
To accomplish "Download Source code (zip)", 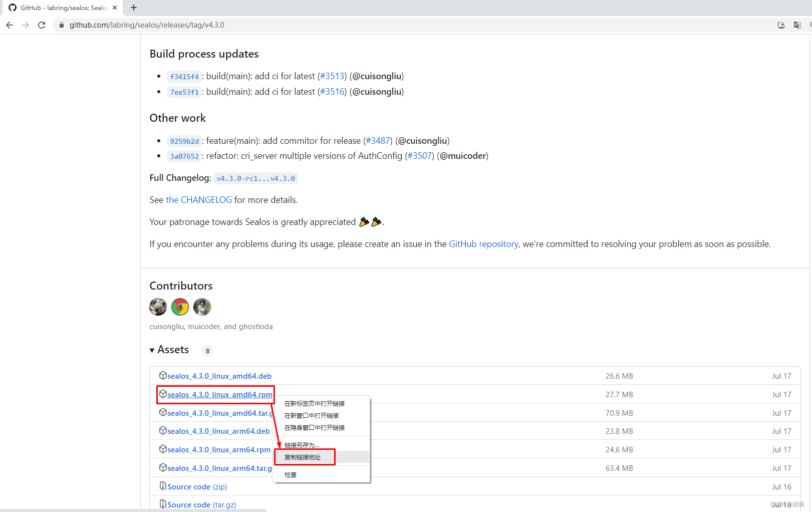I will pyautogui.click(x=197, y=487).
